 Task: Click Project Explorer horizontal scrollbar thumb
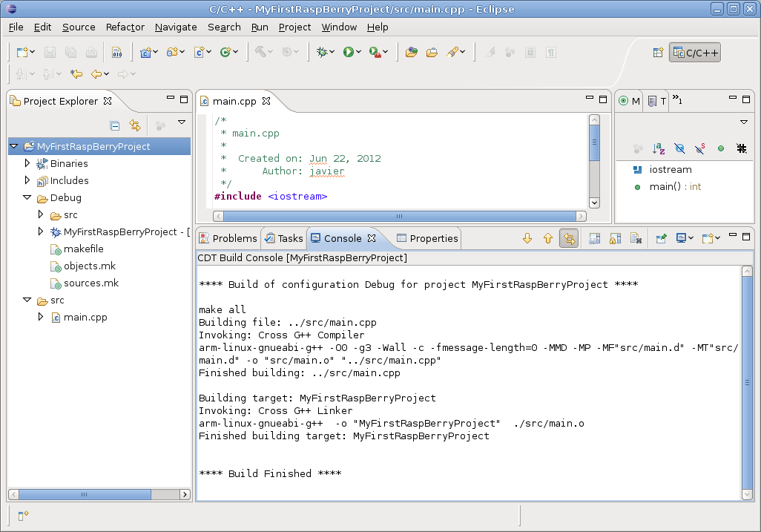pos(85,494)
